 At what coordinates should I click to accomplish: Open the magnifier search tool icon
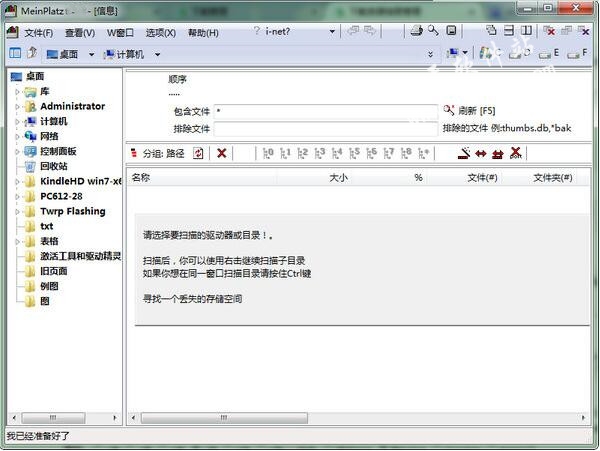[434, 31]
